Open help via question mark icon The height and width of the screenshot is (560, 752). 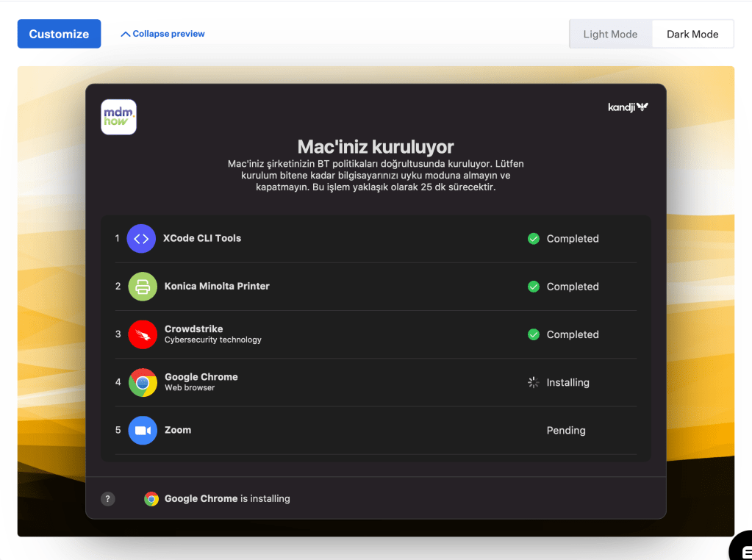[x=108, y=498]
